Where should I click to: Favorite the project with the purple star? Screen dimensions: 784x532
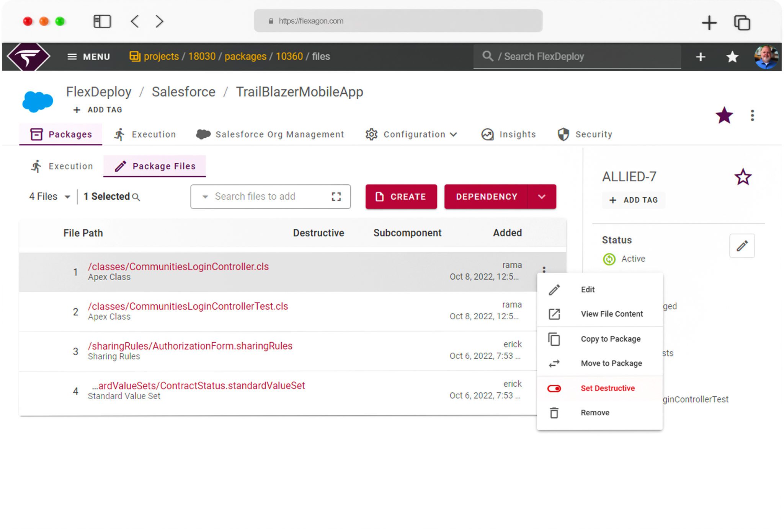(x=724, y=115)
